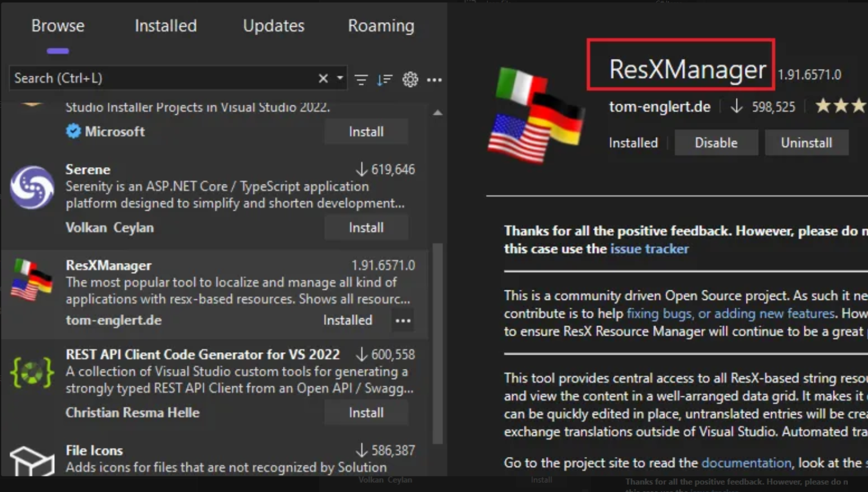Screen dimensions: 868x492
Task: Switch to the Installed tab
Action: [x=166, y=26]
